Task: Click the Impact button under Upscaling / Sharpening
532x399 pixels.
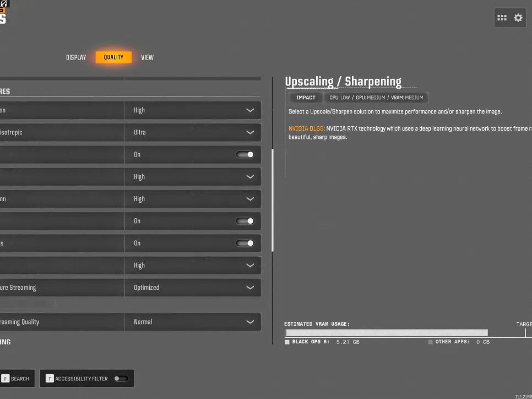Action: tap(306, 98)
